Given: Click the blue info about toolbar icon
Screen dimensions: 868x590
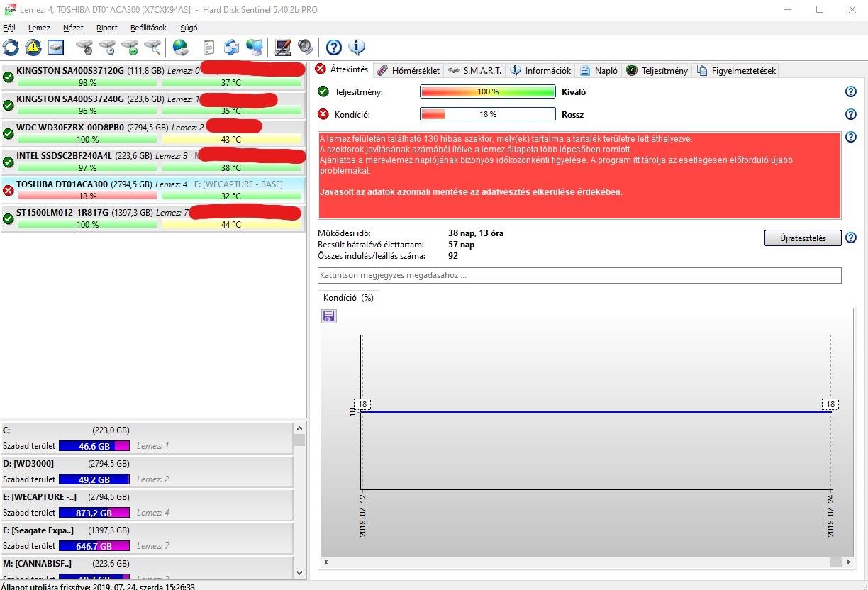Looking at the screenshot, I should coord(357,48).
